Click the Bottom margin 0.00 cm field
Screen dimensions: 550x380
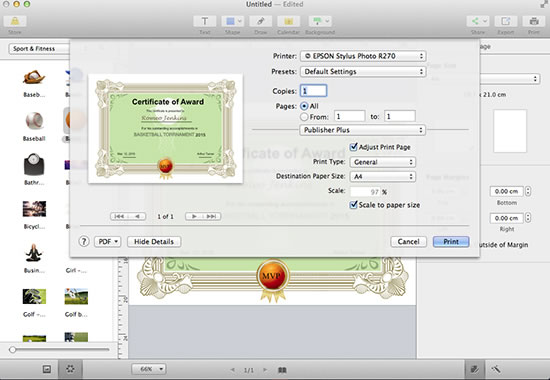click(x=507, y=191)
